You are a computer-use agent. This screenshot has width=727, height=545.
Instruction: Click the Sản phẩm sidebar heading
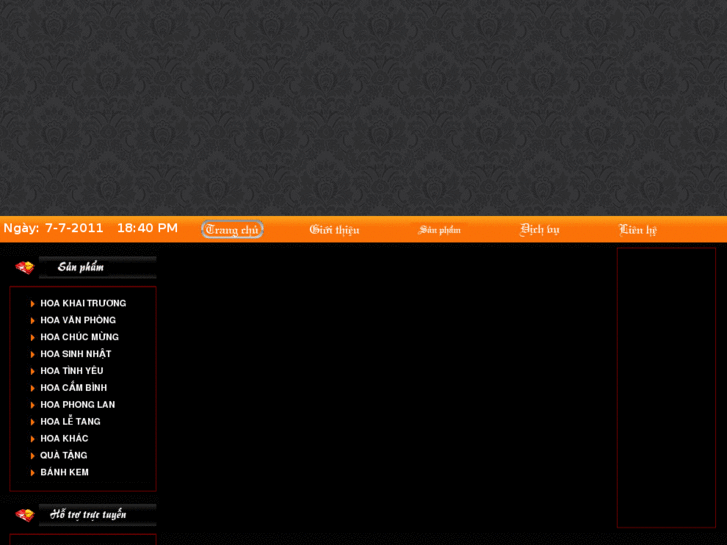81,267
